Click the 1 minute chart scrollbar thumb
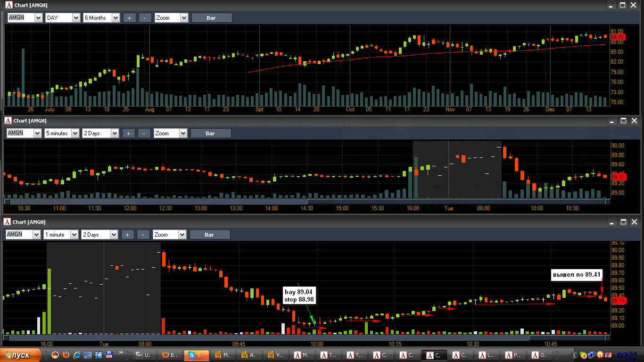The height and width of the screenshot is (362, 644). pos(566,337)
